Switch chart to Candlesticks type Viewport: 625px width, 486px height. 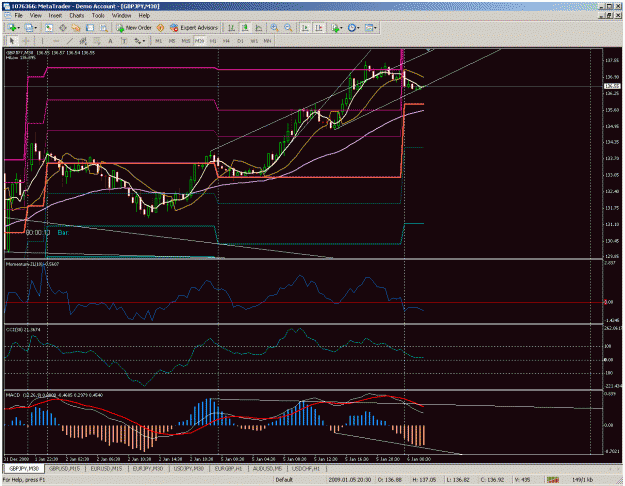tap(245, 28)
